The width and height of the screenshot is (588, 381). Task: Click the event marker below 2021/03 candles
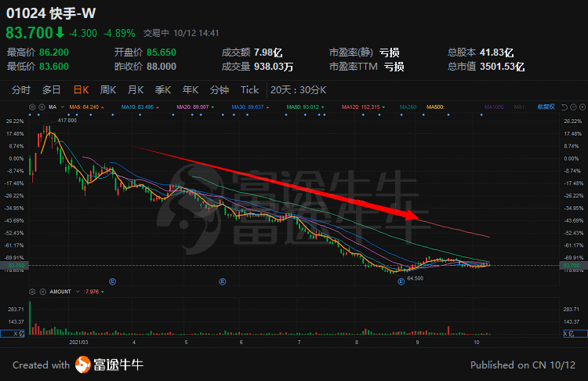point(112,281)
